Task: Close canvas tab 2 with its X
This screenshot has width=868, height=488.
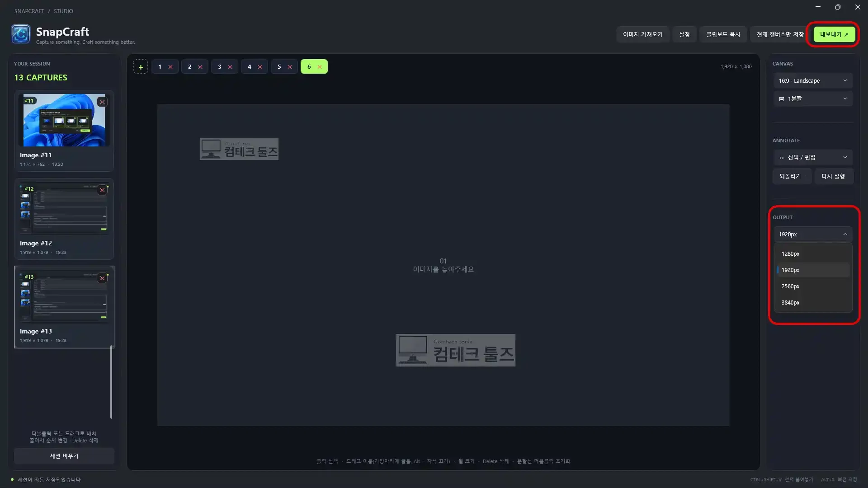Action: pyautogui.click(x=200, y=67)
